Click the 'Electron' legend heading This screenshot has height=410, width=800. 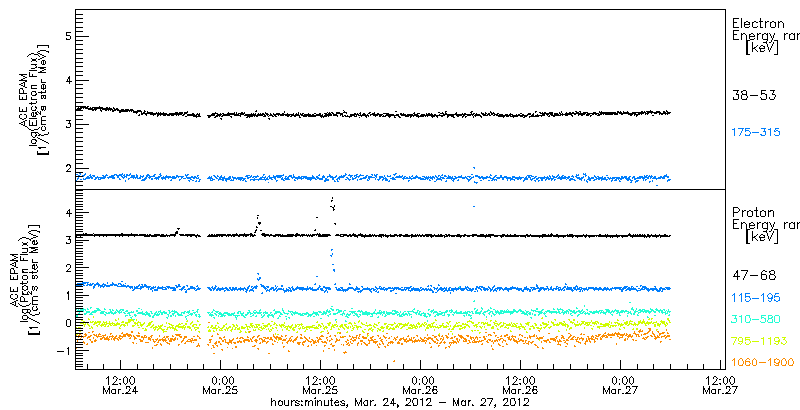758,23
